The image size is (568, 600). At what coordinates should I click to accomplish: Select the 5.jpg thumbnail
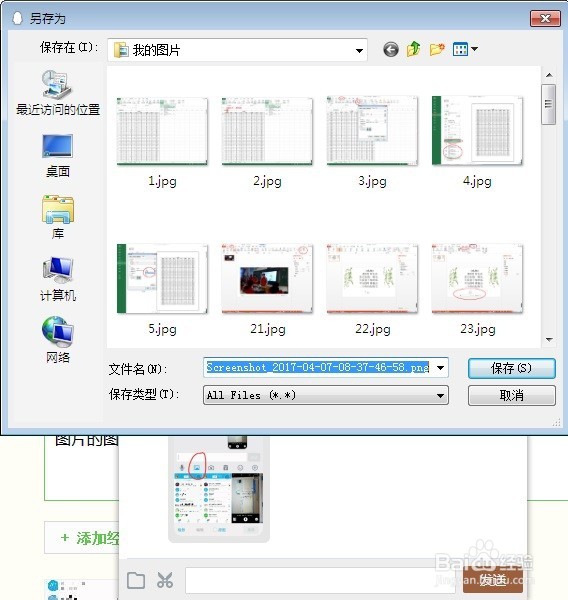click(162, 279)
